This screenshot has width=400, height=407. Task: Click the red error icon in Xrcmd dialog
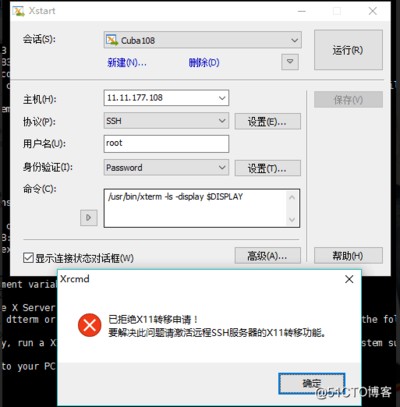[90, 325]
